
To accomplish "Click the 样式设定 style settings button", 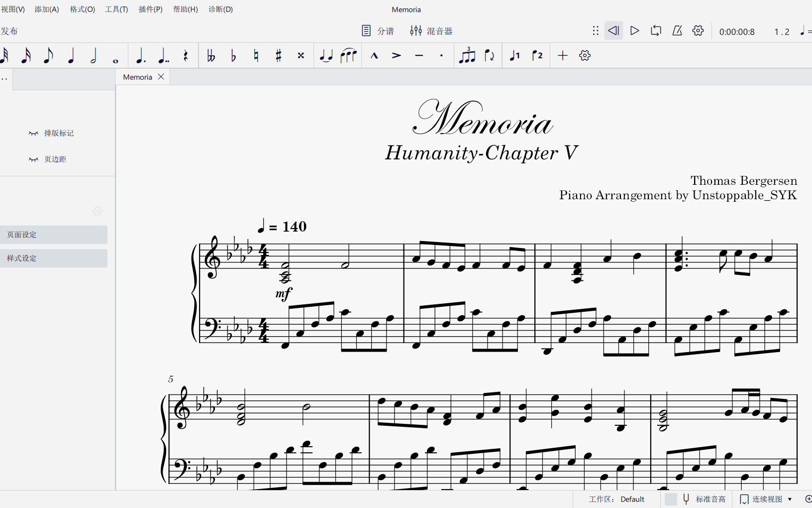I will (53, 258).
